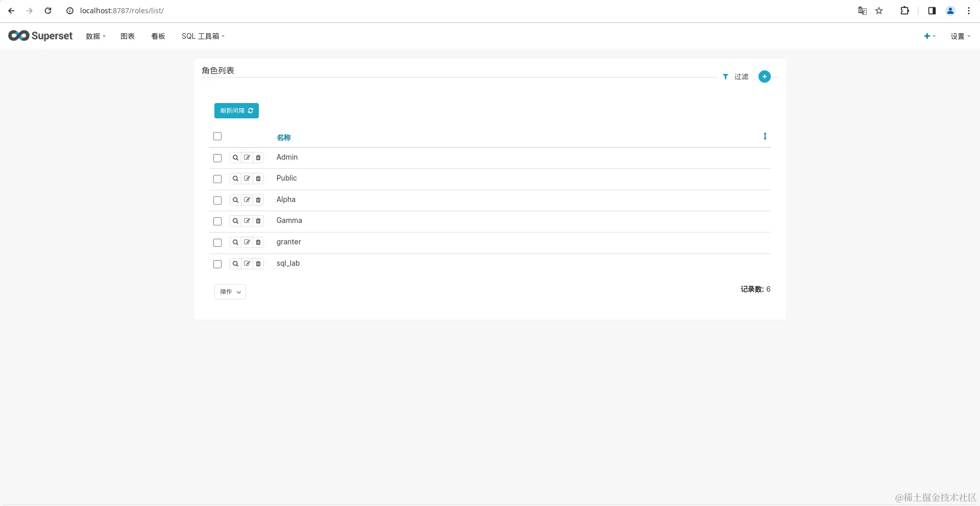Screen dimensions: 980x506
Task: Check the Admin role checkbox
Action: [217, 158]
